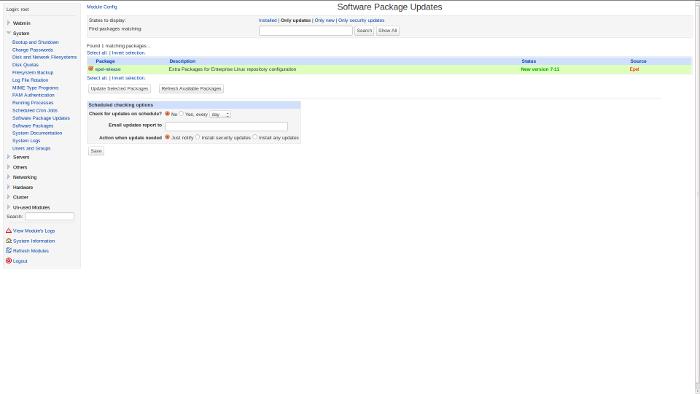
Task: Click 'Select all' link below epel-release row
Action: tap(97, 78)
